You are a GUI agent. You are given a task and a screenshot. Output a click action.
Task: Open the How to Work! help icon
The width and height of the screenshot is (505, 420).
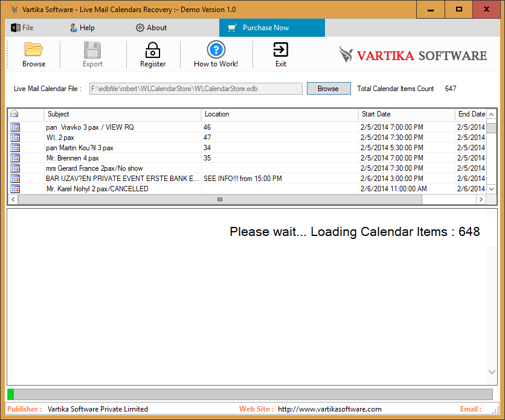coord(216,49)
